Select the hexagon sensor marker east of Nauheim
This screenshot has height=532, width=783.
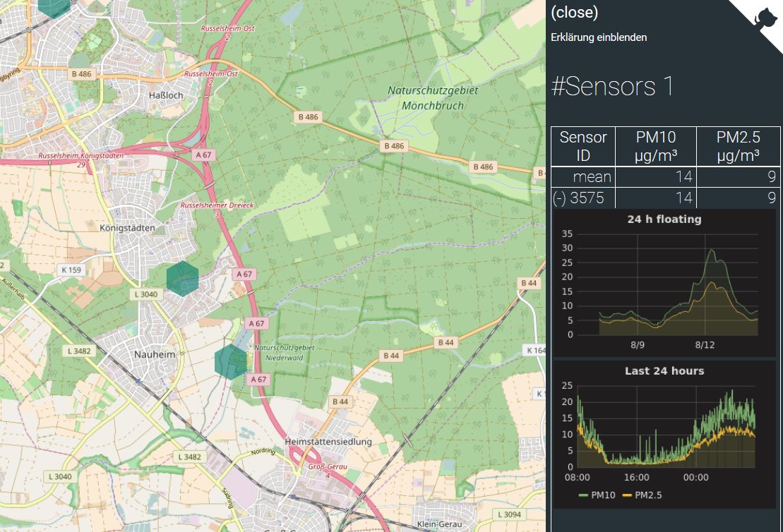pos(230,362)
